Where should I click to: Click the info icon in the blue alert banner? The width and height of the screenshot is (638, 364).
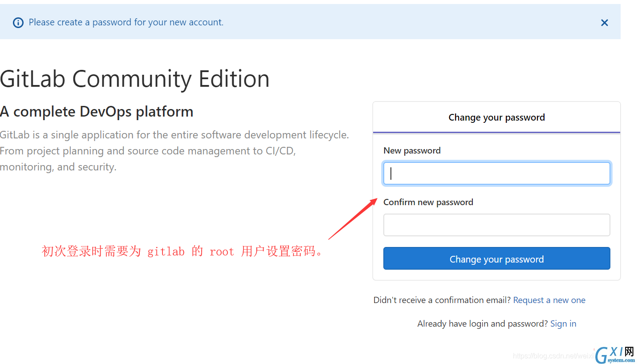pyautogui.click(x=18, y=23)
